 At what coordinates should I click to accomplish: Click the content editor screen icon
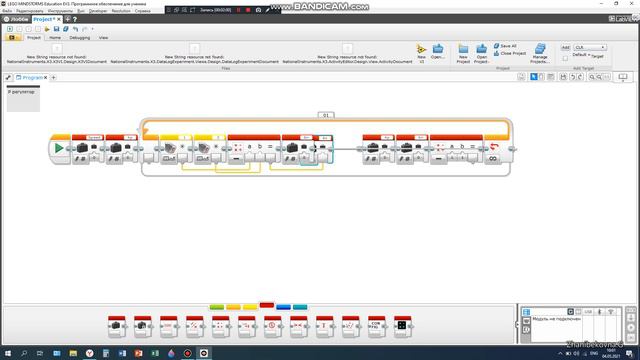point(623,77)
